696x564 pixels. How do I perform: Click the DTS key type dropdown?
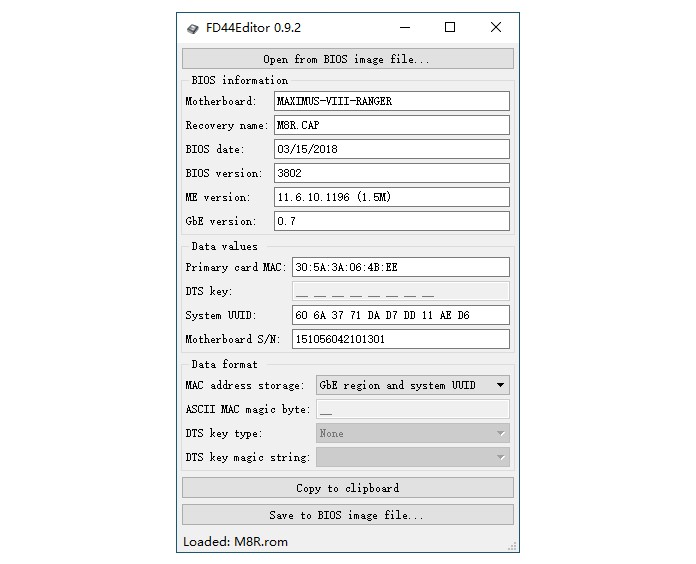coord(412,433)
